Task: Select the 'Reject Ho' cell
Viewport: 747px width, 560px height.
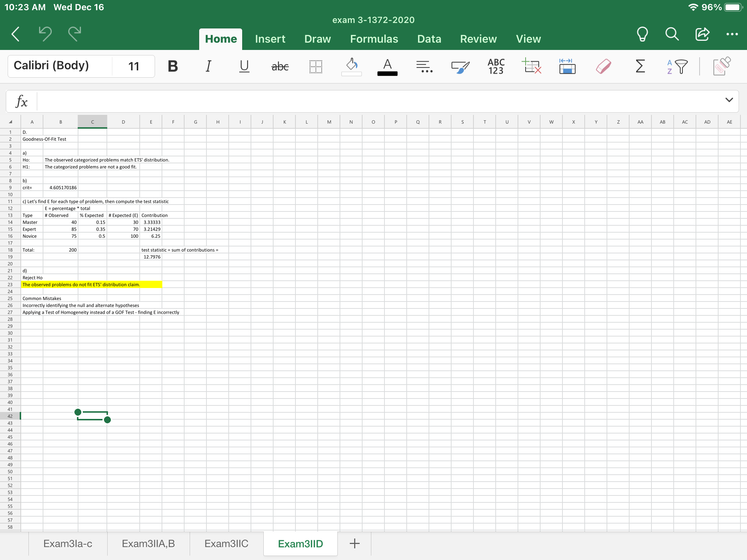Action: click(x=32, y=277)
